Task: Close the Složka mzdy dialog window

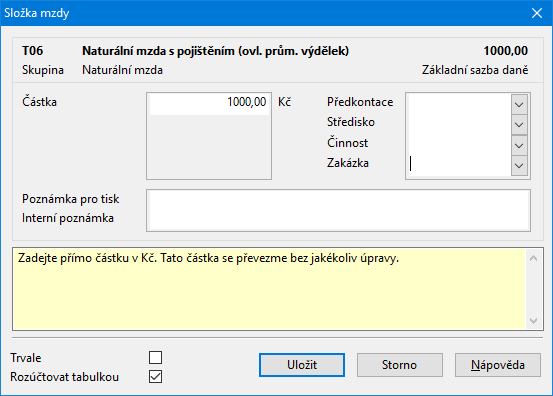Action: 537,13
